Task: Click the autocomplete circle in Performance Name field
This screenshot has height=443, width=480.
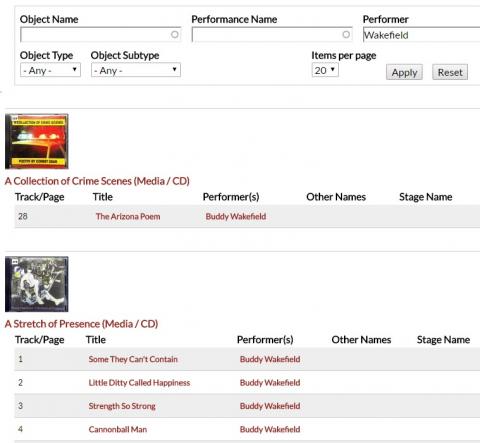Action: coord(346,34)
